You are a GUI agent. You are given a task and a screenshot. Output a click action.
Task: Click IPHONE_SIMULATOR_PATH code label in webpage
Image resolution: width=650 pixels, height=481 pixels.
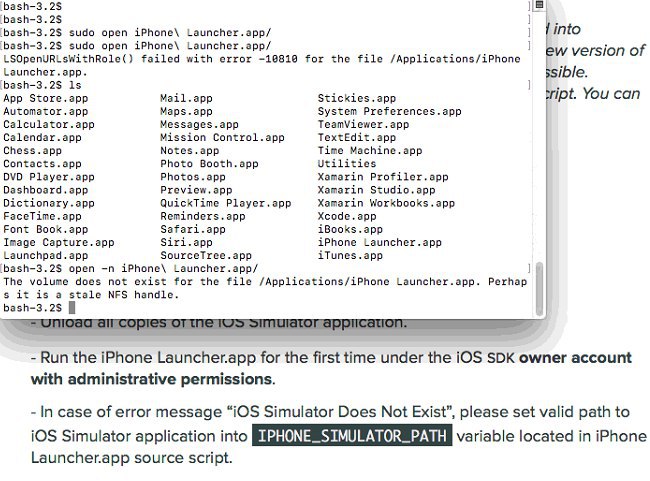coord(352,436)
